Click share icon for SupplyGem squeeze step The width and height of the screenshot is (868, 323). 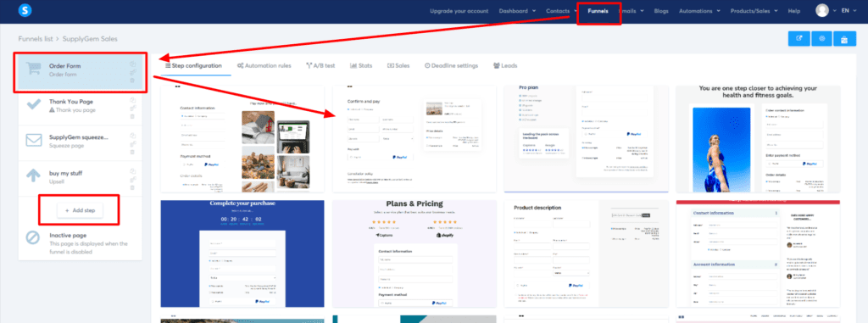[x=132, y=143]
